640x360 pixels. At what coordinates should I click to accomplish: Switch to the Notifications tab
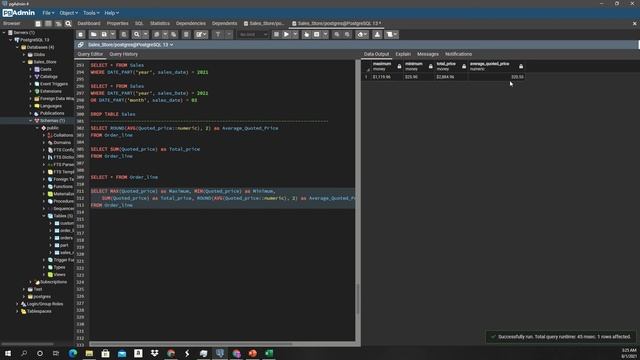(x=458, y=54)
